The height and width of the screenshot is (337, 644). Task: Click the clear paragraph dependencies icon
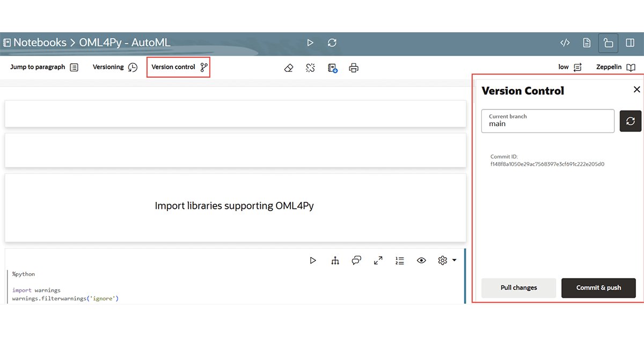pos(310,68)
